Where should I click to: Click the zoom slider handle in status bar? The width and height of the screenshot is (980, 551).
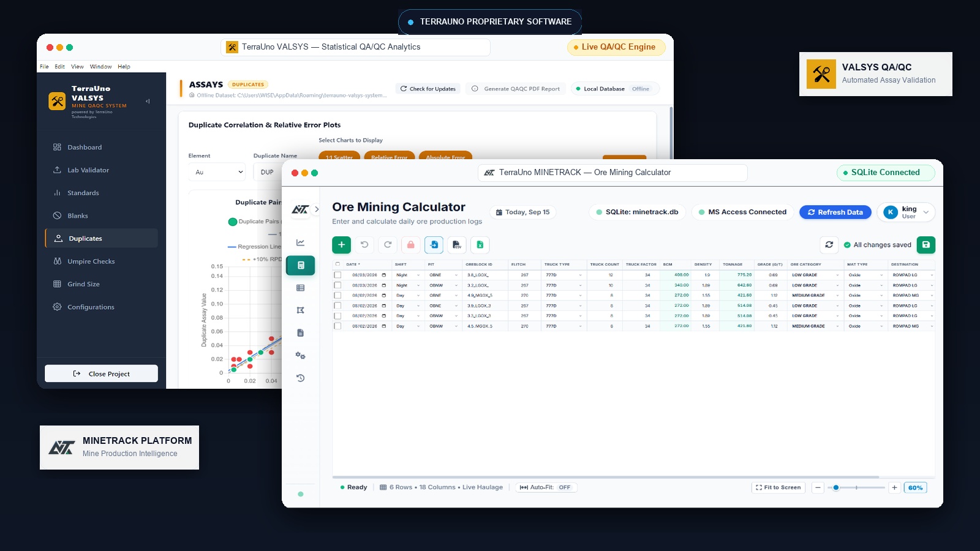(836, 487)
